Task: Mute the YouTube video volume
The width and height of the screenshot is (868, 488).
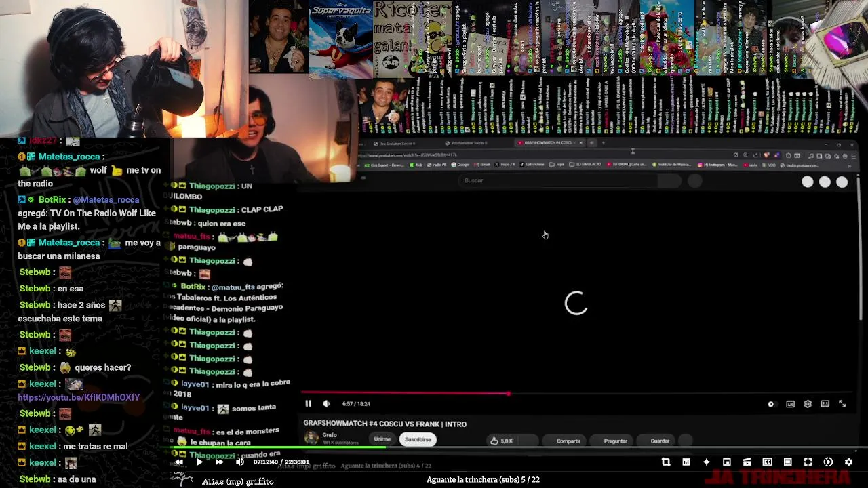Action: pyautogui.click(x=326, y=403)
